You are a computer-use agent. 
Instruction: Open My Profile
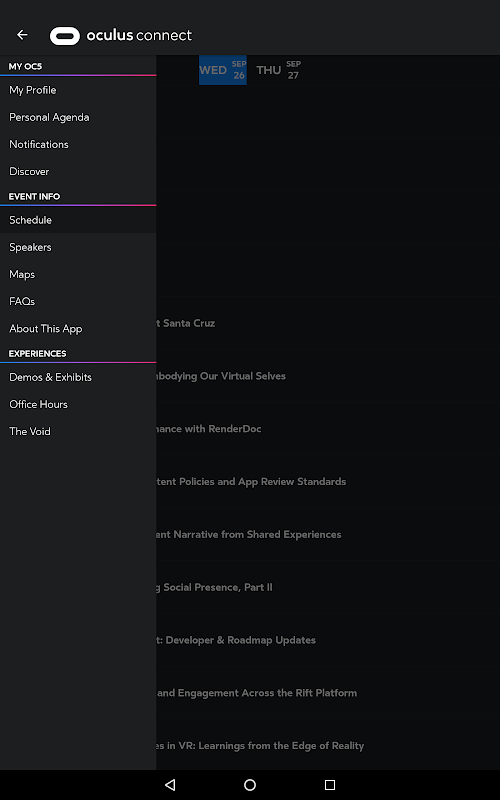point(78,90)
